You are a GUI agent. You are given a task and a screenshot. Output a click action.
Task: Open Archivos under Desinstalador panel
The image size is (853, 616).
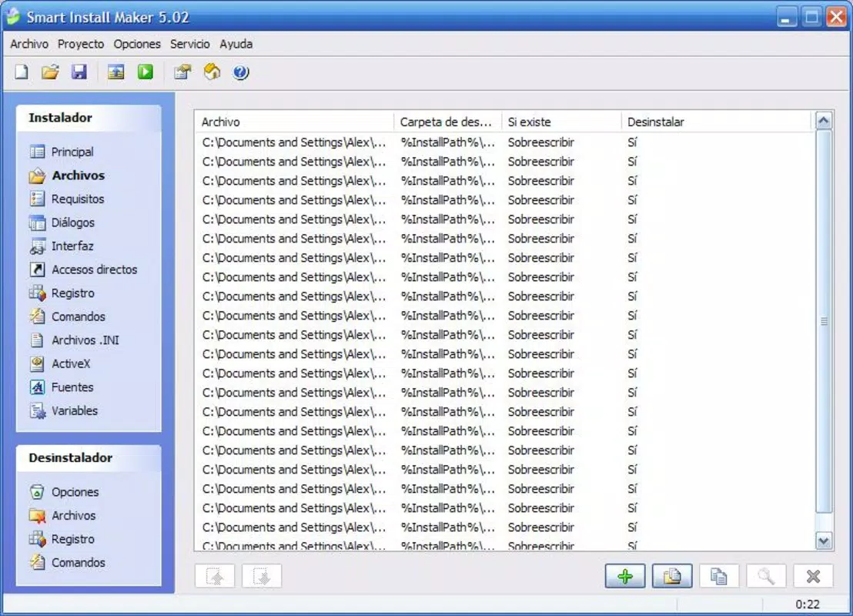[x=62, y=515]
